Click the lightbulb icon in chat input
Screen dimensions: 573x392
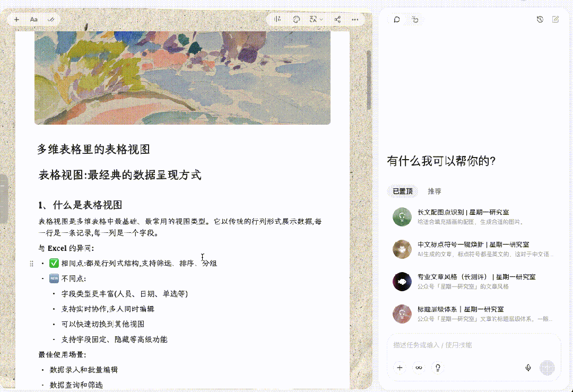pos(438,368)
